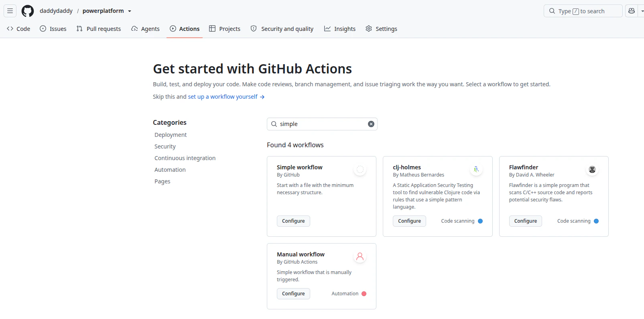This screenshot has width=644, height=319.
Task: Open the Issues tab
Action: (53, 29)
